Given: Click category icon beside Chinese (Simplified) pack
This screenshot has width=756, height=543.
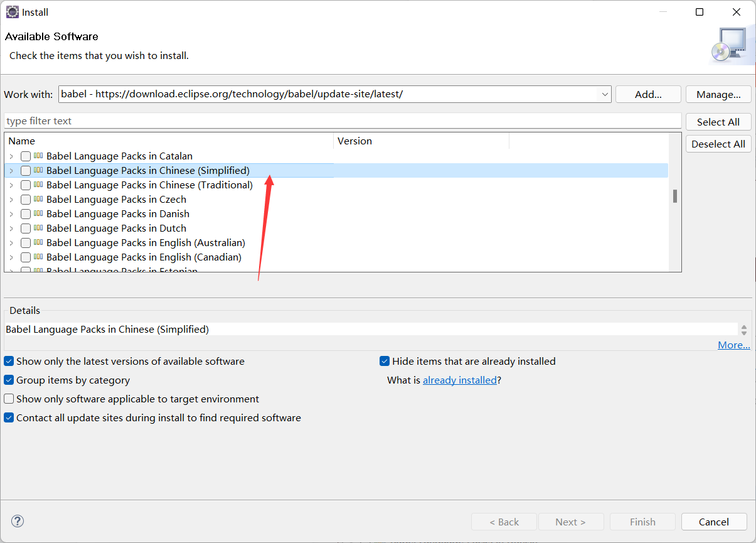Looking at the screenshot, I should pos(38,170).
